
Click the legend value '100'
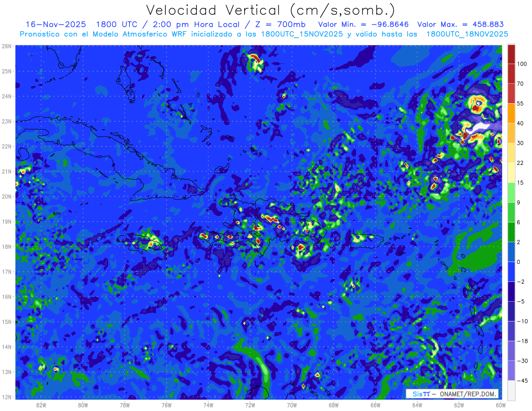click(522, 64)
